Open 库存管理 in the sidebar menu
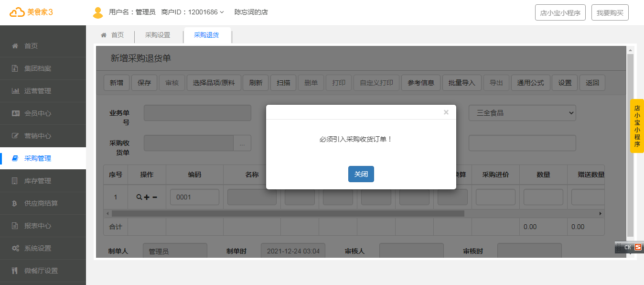644x285 pixels. coord(38,181)
